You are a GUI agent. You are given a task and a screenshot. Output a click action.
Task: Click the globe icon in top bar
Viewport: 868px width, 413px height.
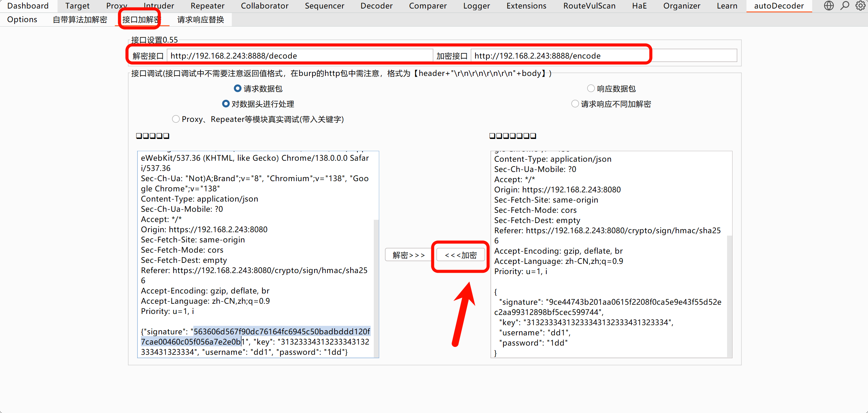coord(829,6)
